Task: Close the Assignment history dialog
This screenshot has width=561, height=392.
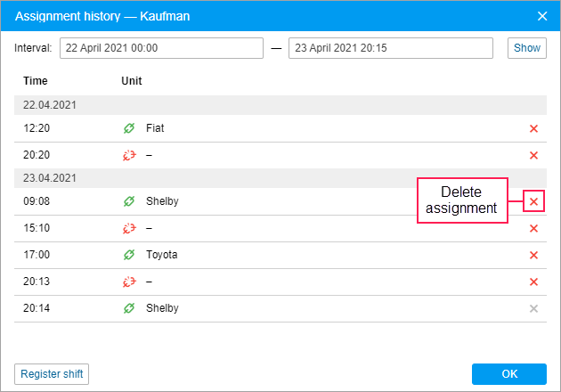Action: (x=542, y=16)
